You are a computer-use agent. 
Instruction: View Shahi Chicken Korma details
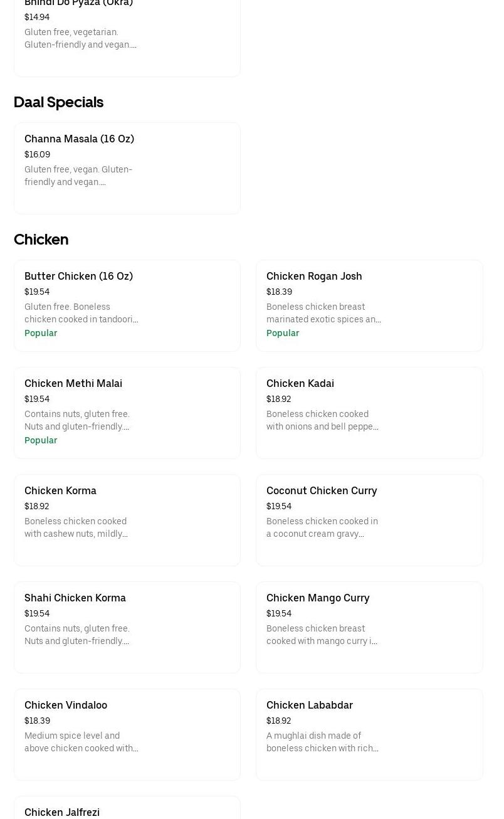click(127, 627)
